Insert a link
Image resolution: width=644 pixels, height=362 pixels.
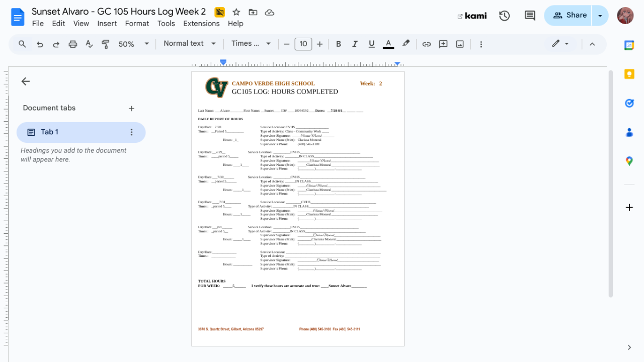tap(427, 44)
